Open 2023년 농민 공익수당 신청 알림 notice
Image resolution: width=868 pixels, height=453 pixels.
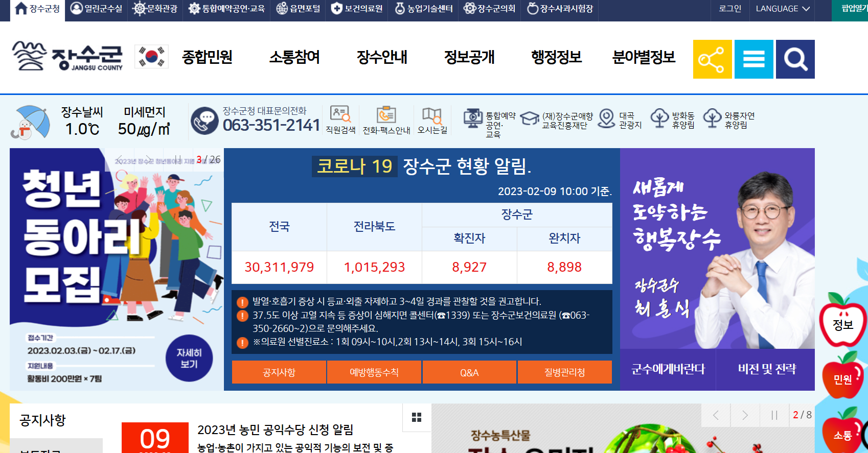[x=275, y=430]
